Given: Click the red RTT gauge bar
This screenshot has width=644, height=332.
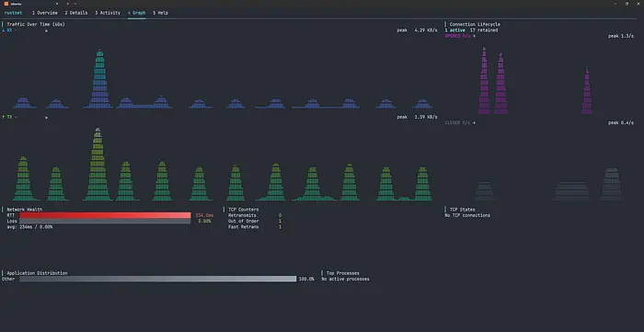Looking at the screenshot, I should click(105, 215).
